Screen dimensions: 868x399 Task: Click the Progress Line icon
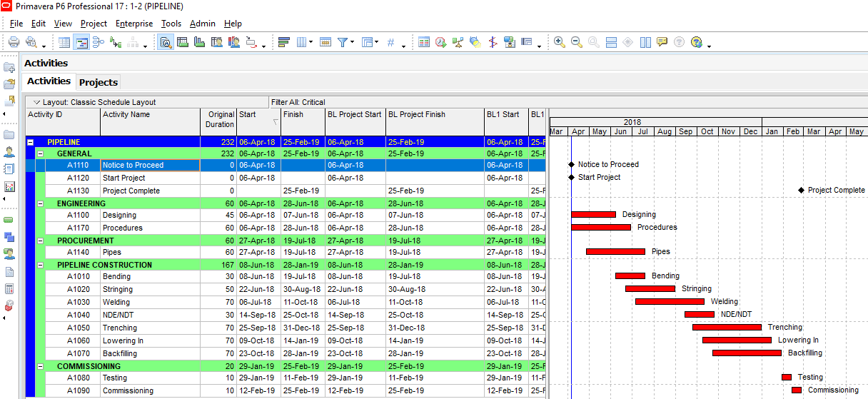point(493,42)
